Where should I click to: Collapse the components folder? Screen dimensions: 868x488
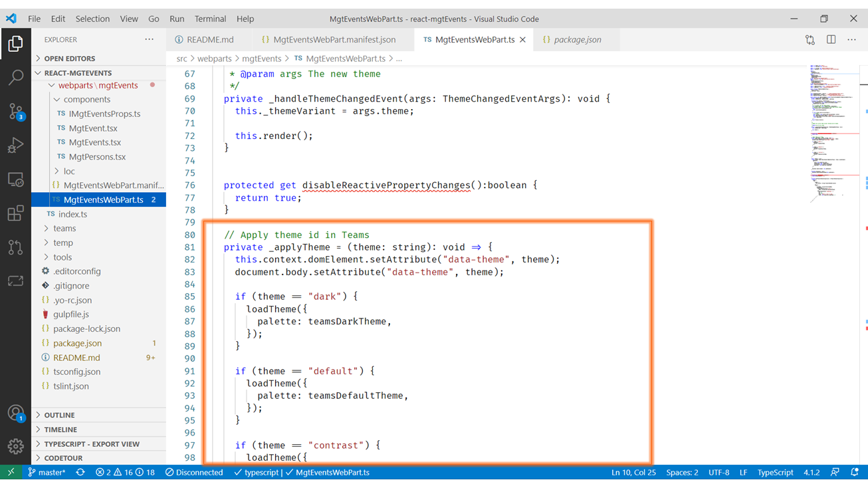86,99
